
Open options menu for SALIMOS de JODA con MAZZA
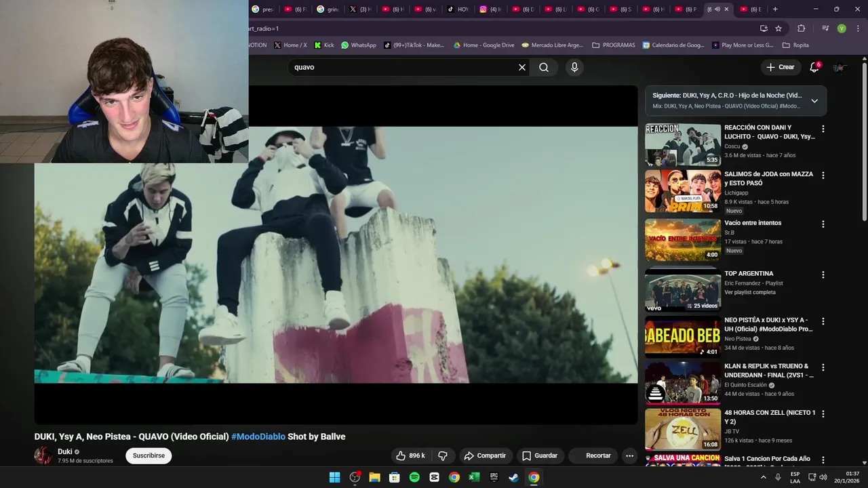[823, 175]
